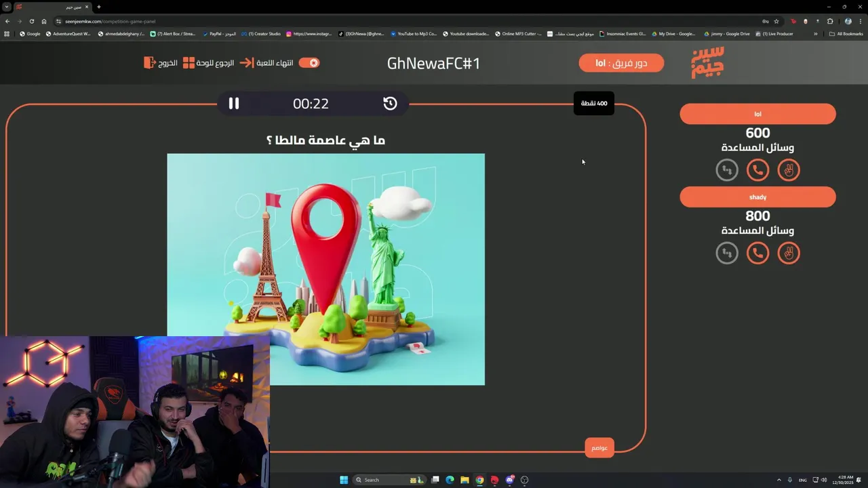Click the 'دور فريق : lol' turn indicator
The image size is (868, 488).
tap(621, 63)
